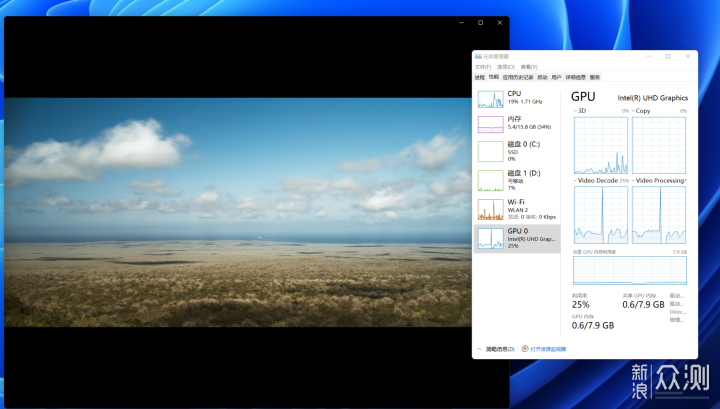Open the 查看(V) menu

pyautogui.click(x=529, y=67)
